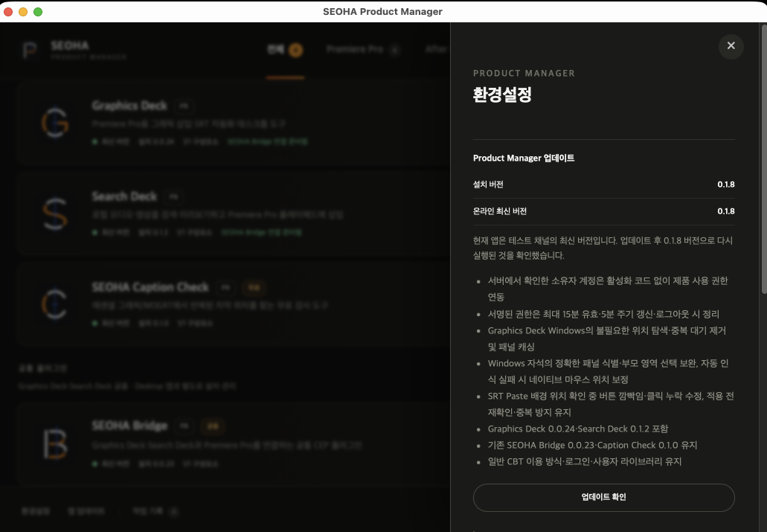Click the Graphics Deck Windows의 불필요한 위치 탐색 bullet
The image size is (767, 532).
(606, 339)
